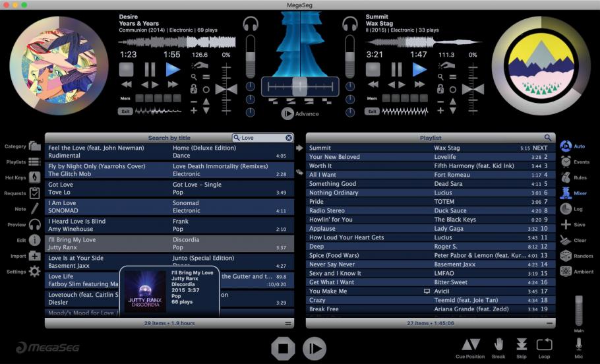Screen dimensions: 600x364
Task: Play the Summit deck
Action: [x=419, y=70]
